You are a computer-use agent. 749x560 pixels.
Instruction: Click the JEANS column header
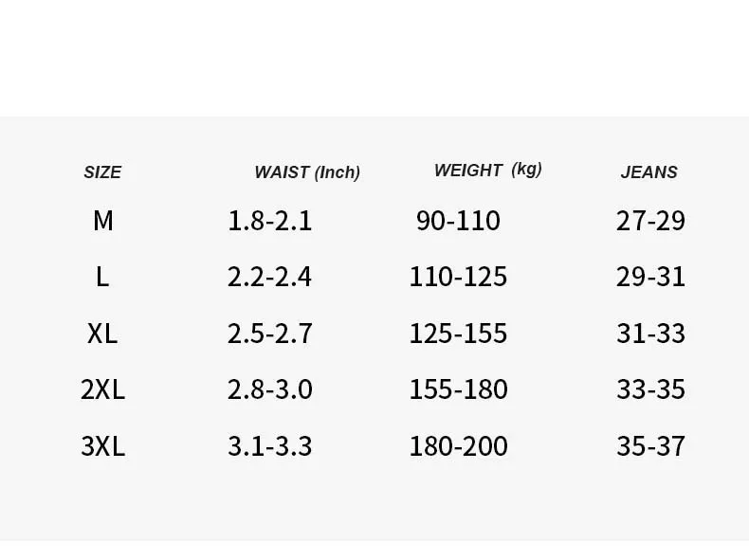[649, 172]
